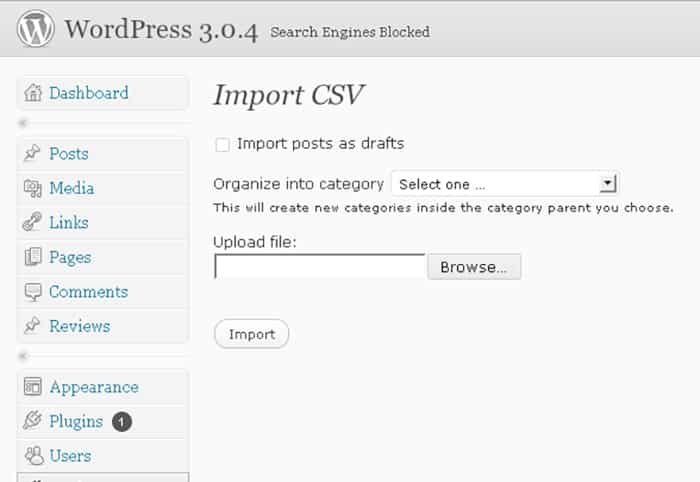Click the 'Organize into category' label
Viewport: 700px width, 482px height.
coord(299,184)
